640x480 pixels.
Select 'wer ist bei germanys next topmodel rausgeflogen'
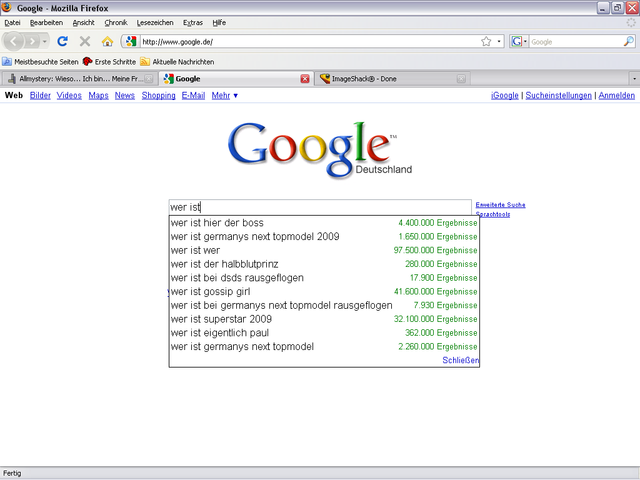[x=324, y=305]
